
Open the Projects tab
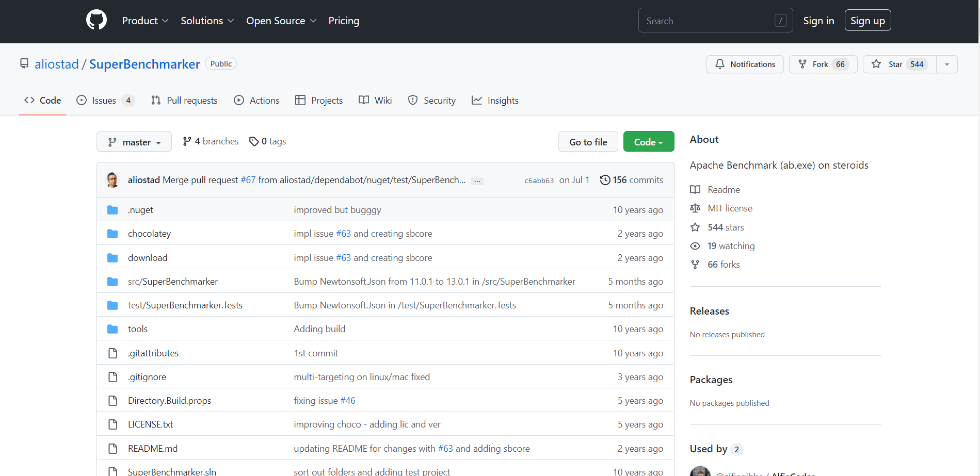pyautogui.click(x=319, y=101)
